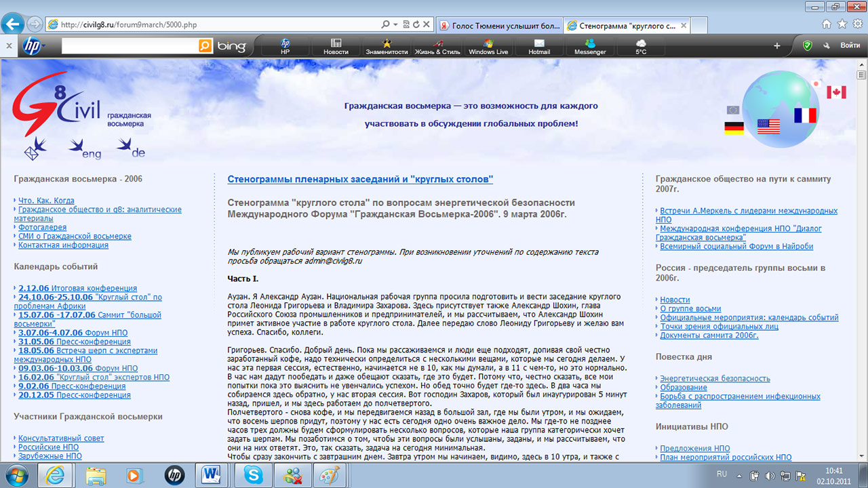The width and height of the screenshot is (868, 488).
Task: Close the HP toolbar with X
Action: pyautogui.click(x=8, y=45)
